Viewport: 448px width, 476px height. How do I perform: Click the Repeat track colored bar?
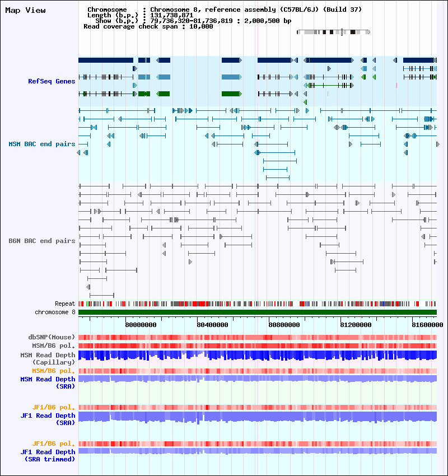[x=258, y=304]
